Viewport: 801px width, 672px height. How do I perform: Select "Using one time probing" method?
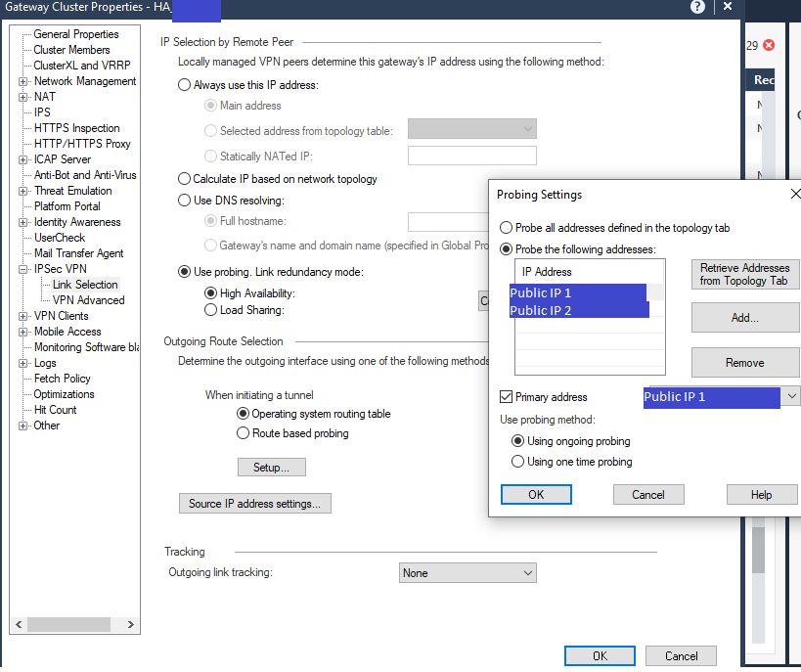518,462
